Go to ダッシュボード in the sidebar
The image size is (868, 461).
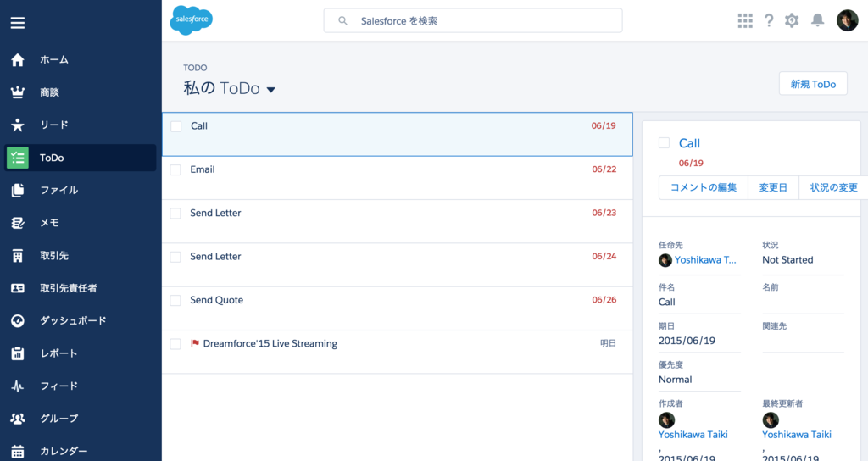pos(73,321)
